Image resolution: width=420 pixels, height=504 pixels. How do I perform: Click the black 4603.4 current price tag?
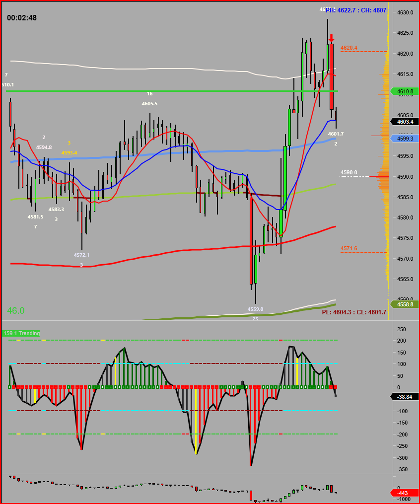point(405,122)
